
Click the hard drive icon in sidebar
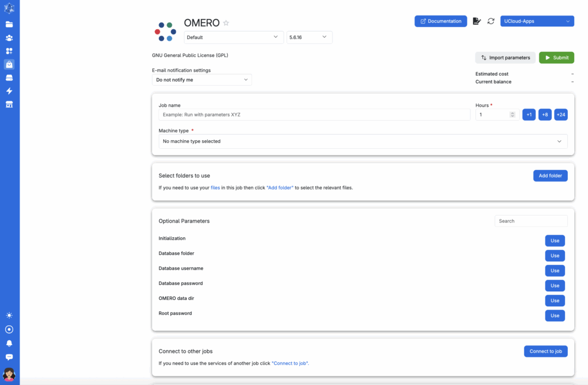(x=9, y=78)
